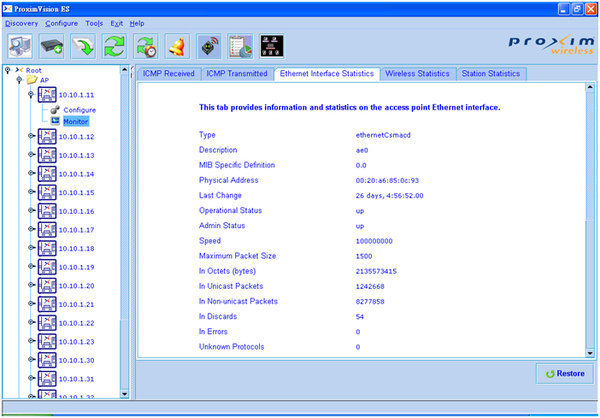Switch to Station Statistics tab
Screen dimensions: 600x418
pos(491,73)
